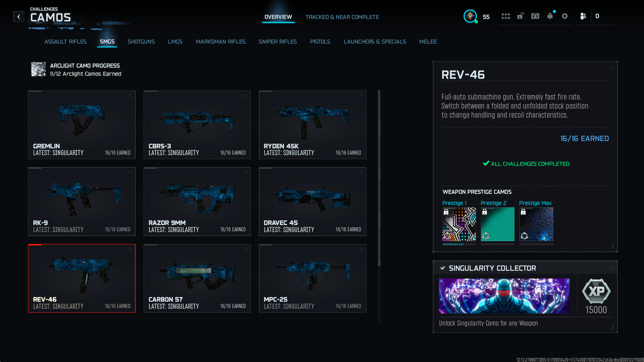
Task: Select the Assault Rifles category
Action: tap(65, 42)
